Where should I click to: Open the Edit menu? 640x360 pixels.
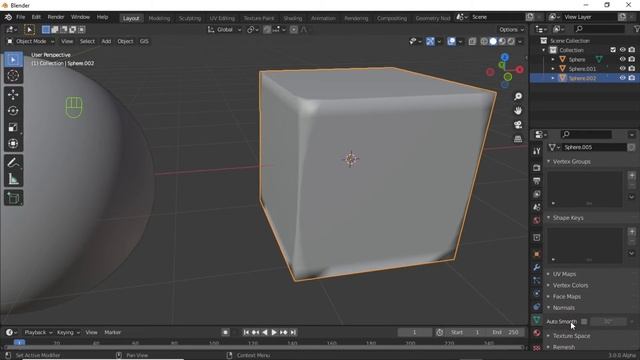36,17
